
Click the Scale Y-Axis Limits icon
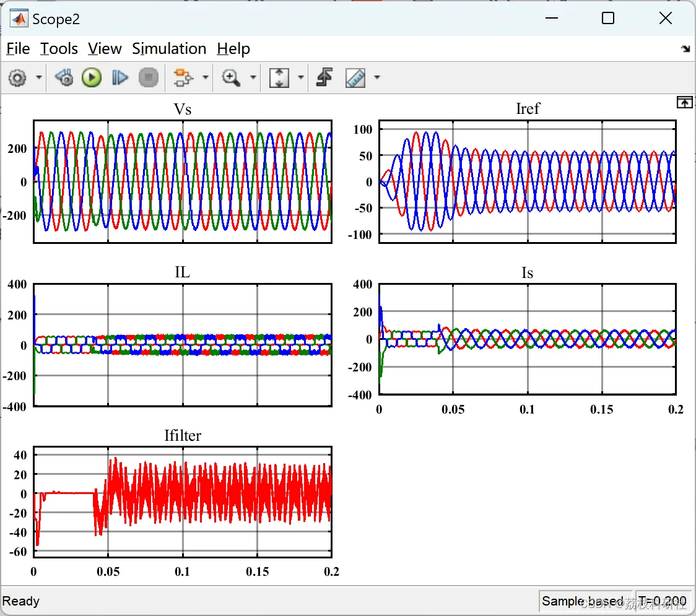279,78
